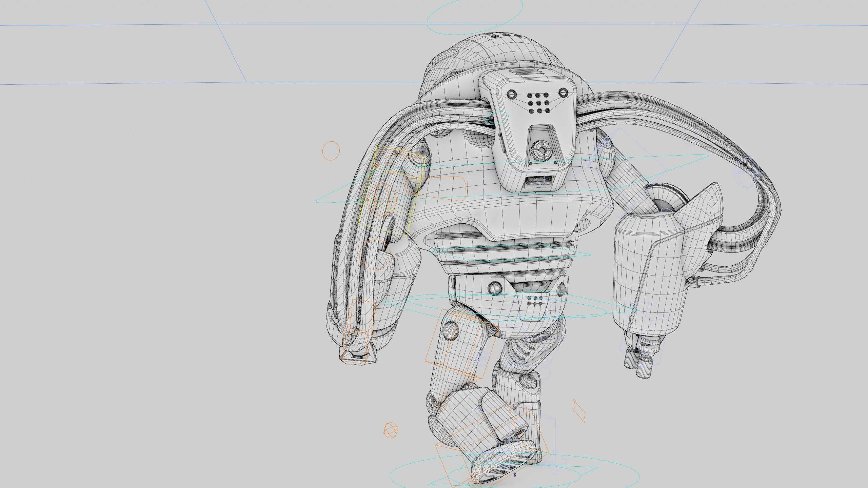Pick the orange squiggle curve right of the feet
The width and height of the screenshot is (868, 488).
coord(579,411)
